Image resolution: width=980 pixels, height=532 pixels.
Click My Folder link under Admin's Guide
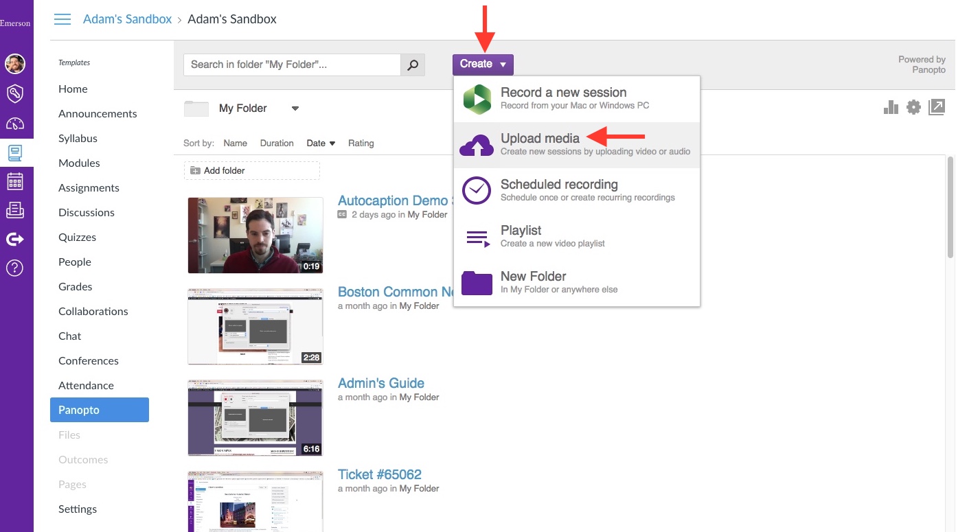point(419,397)
